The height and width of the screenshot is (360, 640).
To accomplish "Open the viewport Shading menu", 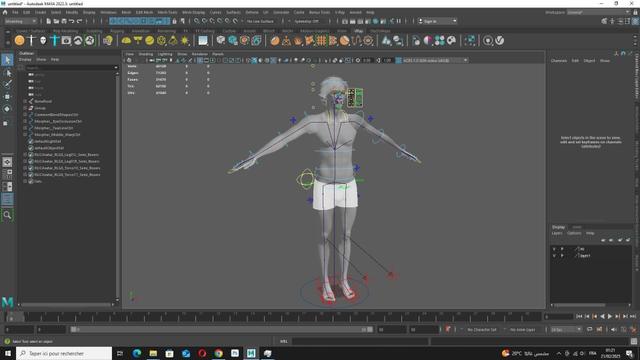I will pos(146,54).
